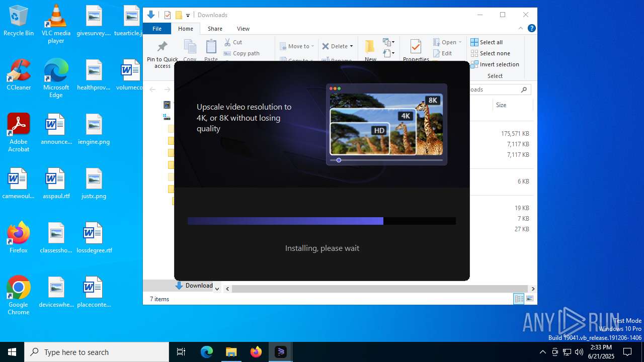This screenshot has width=644, height=362.
Task: Expand the Delete dropdown arrow
Action: click(351, 46)
